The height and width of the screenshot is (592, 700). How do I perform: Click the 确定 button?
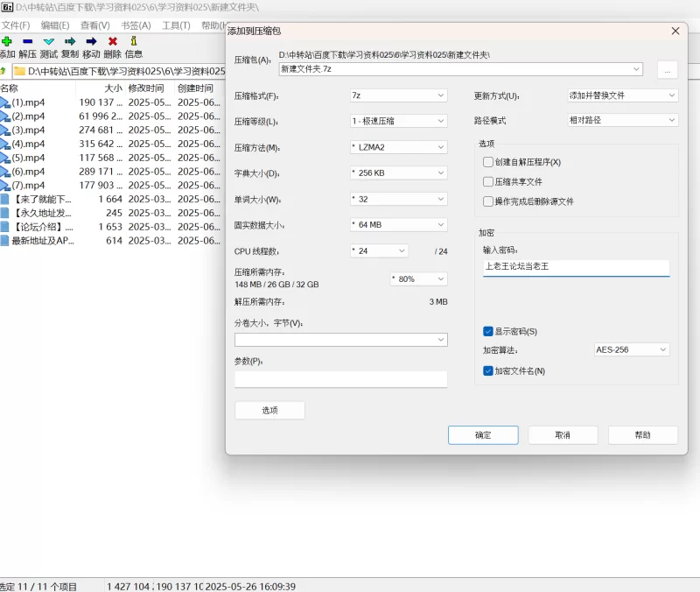point(483,435)
